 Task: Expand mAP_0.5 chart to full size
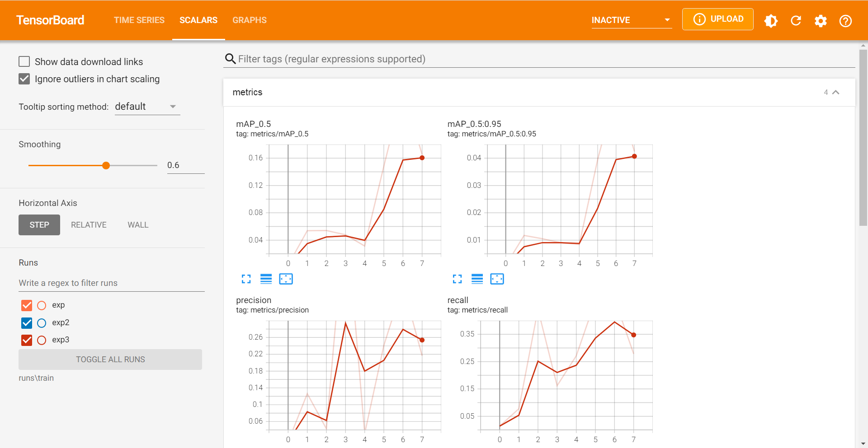coord(246,279)
